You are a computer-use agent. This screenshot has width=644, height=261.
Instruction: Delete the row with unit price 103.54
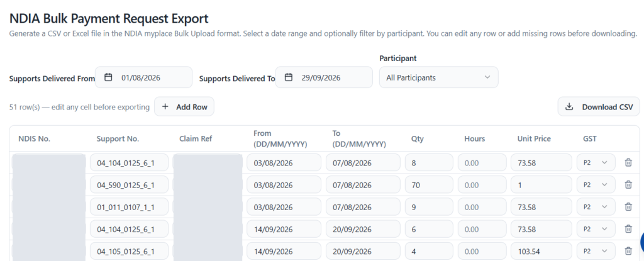[628, 251]
